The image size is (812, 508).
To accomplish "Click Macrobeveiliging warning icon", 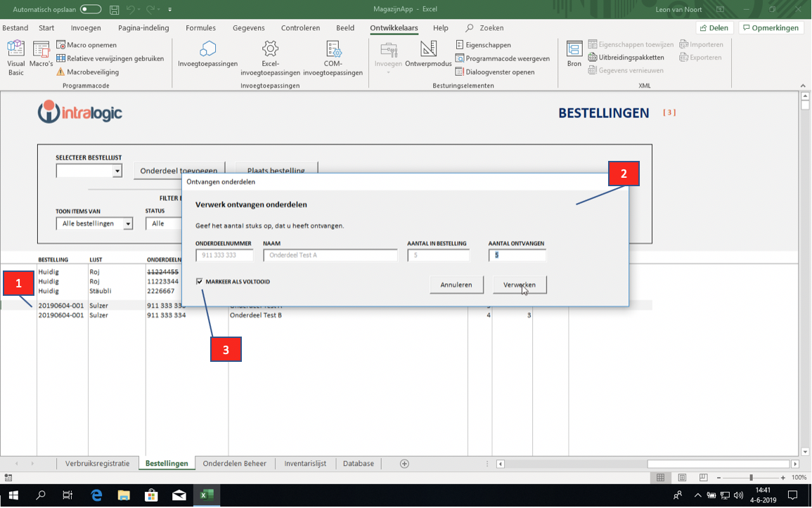I will (x=60, y=72).
